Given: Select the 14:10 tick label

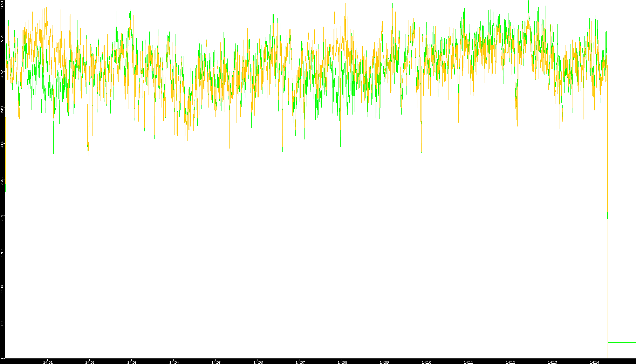Looking at the screenshot, I should point(426,362).
